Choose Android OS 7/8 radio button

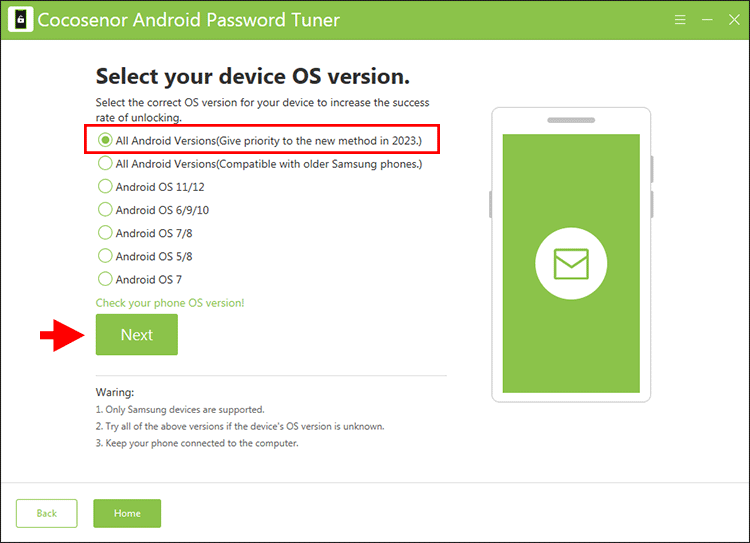click(x=105, y=233)
